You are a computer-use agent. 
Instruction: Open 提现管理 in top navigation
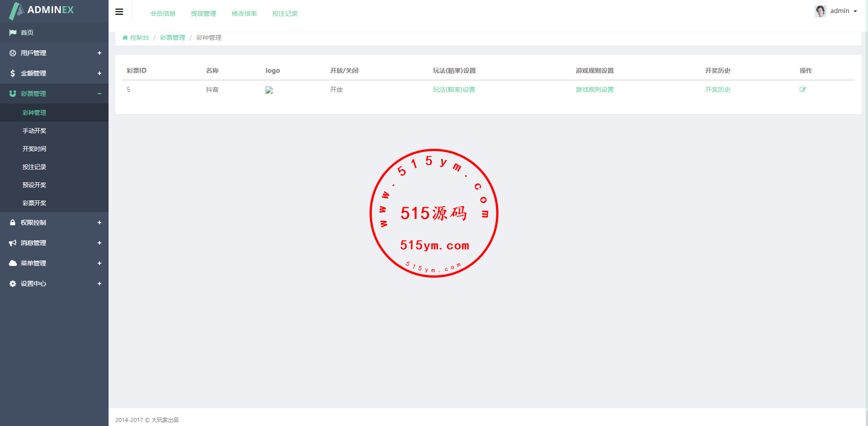tap(204, 14)
